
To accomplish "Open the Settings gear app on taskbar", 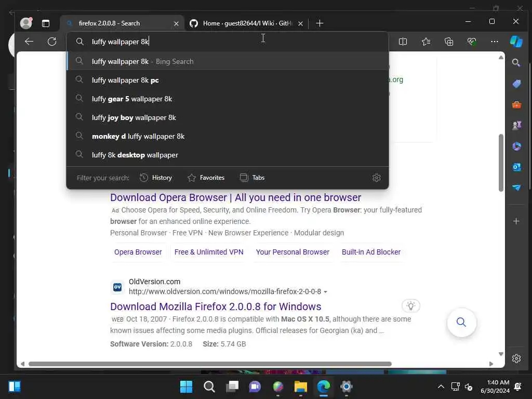I will point(346,387).
